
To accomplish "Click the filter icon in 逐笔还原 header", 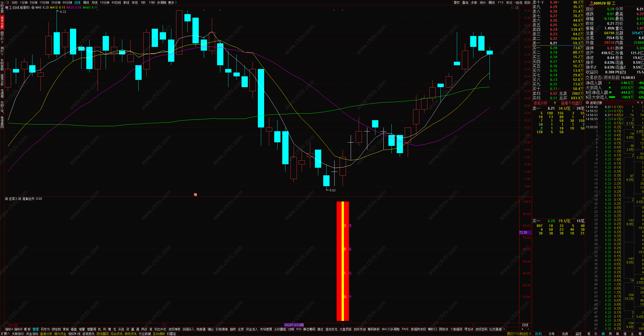I will pyautogui.click(x=638, y=103).
